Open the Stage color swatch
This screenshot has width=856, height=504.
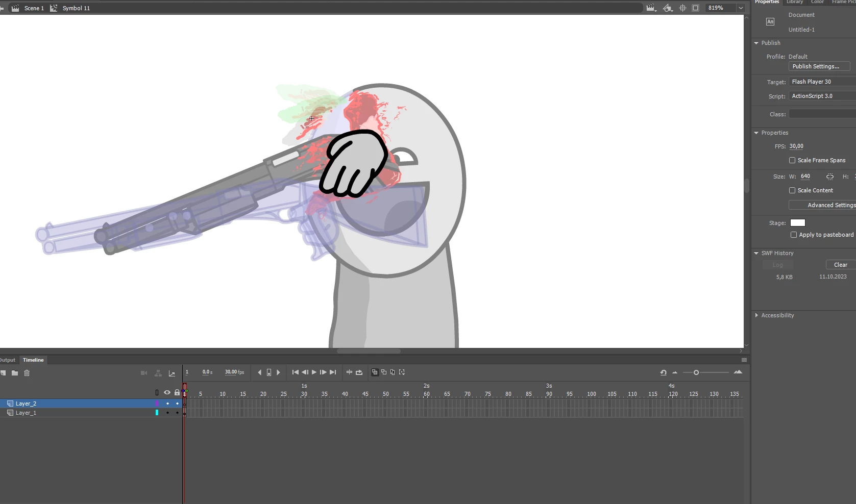coord(798,223)
